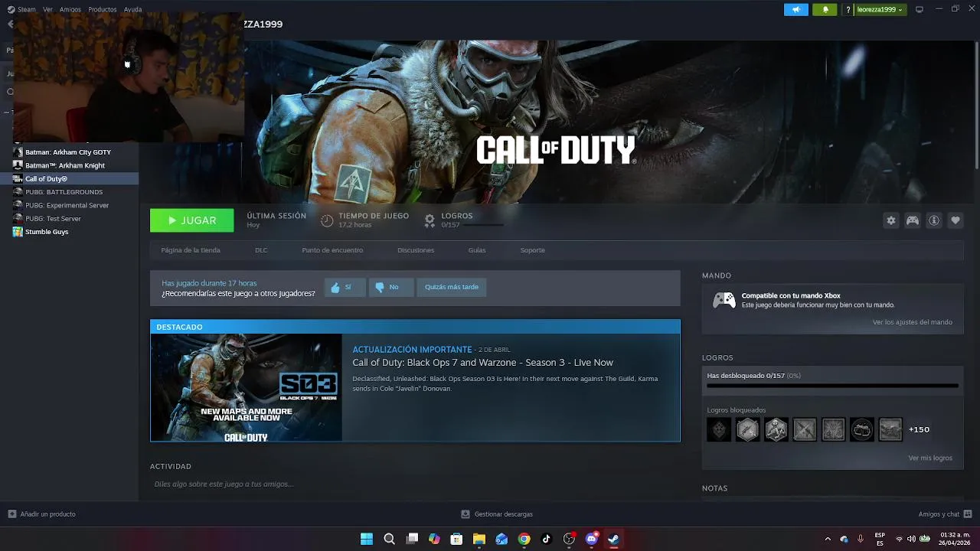Viewport: 980px width, 551px height.
Task: Click the green JUGAR play button
Action: (191, 220)
